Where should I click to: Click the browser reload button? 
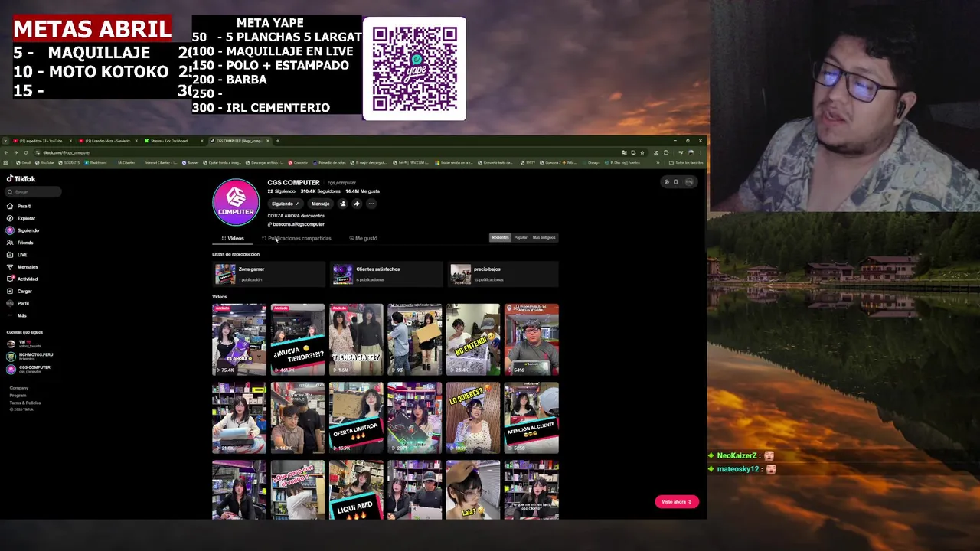(25, 152)
